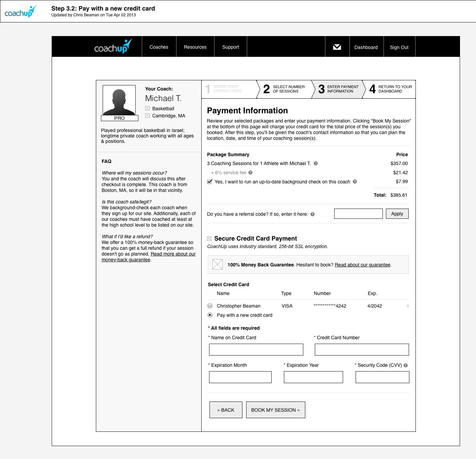Open the FAQ money-back guarantee link
Image resolution: width=476 pixels, height=459 pixels.
click(149, 257)
